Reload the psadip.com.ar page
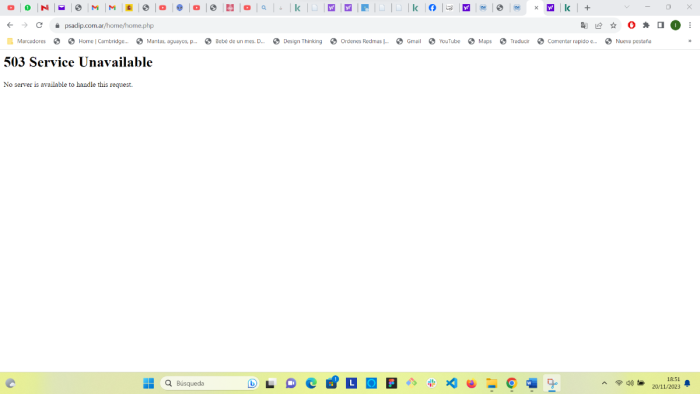The width and height of the screenshot is (700, 394). (39, 25)
